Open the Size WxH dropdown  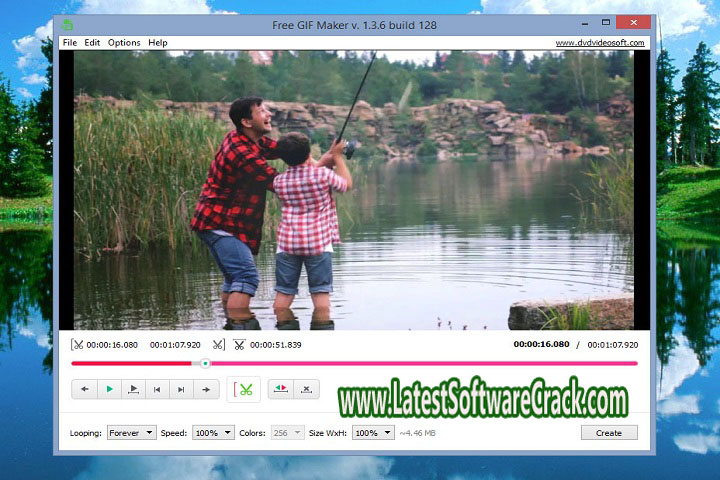(x=373, y=433)
